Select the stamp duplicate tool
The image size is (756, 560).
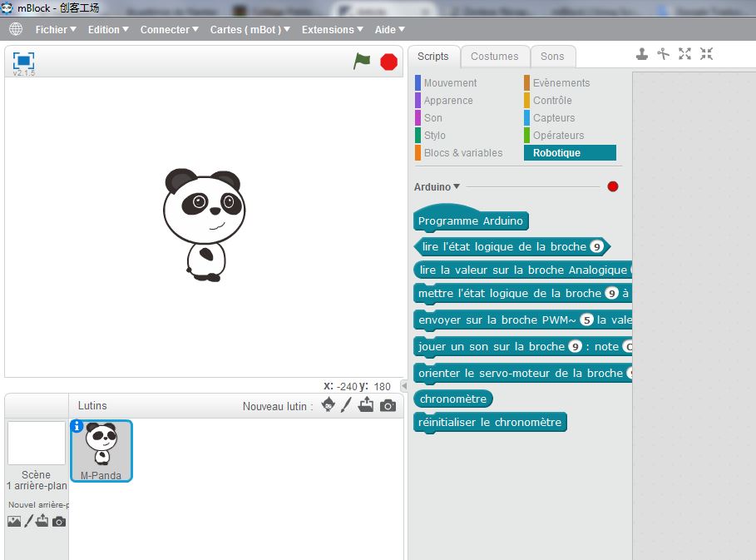[642, 54]
